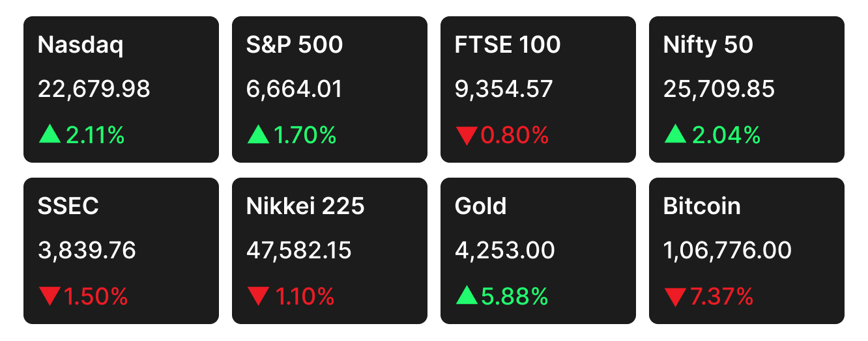This screenshot has height=341, width=868.
Task: Select the Nifty 50 heading
Action: tap(708, 45)
